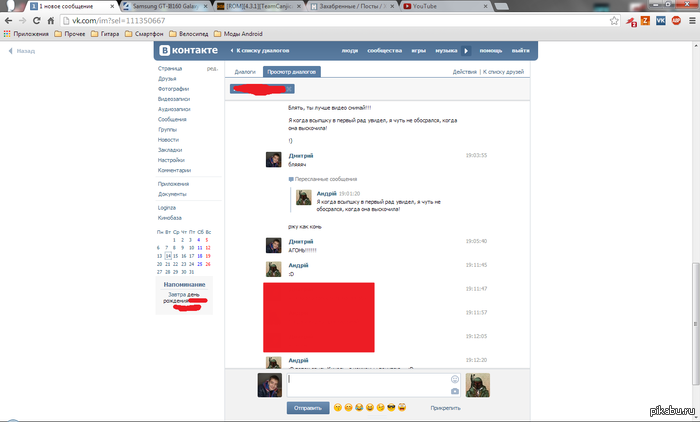Select day 14 in the sidebar calendar
700x422 pixels.
[x=168, y=256]
